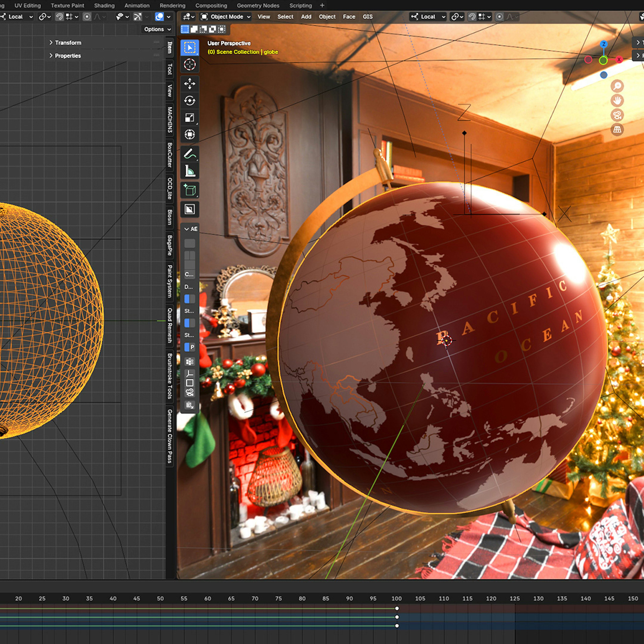Toggle perspective/orthographic grid icon
This screenshot has width=644, height=644.
click(x=617, y=129)
